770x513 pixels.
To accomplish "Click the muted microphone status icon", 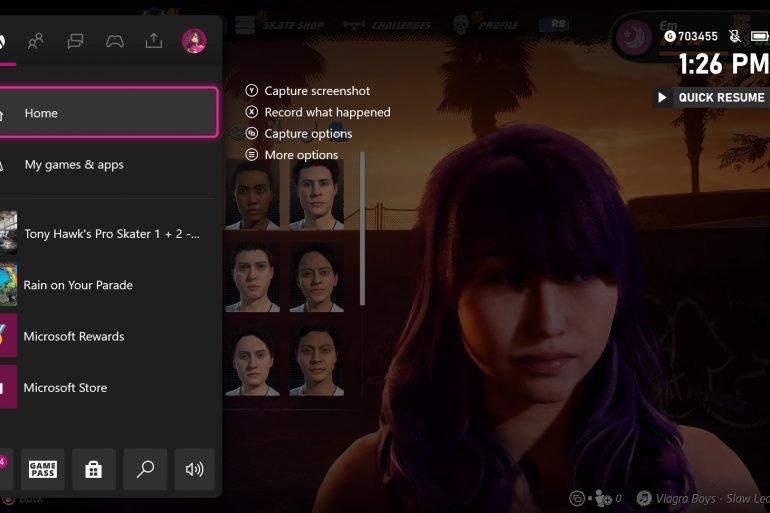I will [x=735, y=36].
